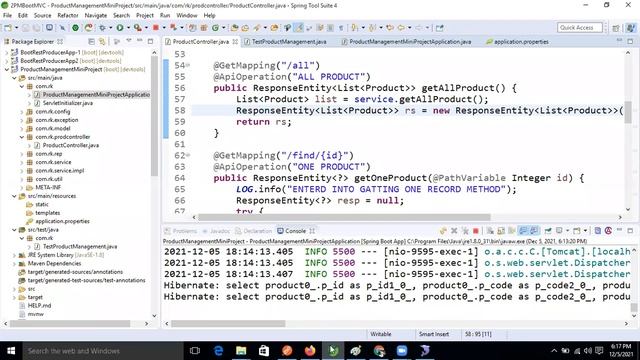640x360 pixels.
Task: Select ServletInitializer.java in tree
Action: click(x=68, y=103)
